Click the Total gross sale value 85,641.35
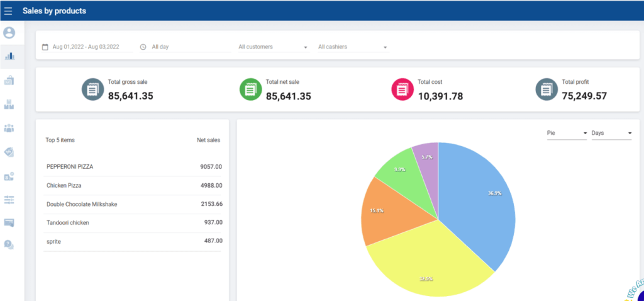This screenshot has height=301, width=644. pyautogui.click(x=131, y=96)
